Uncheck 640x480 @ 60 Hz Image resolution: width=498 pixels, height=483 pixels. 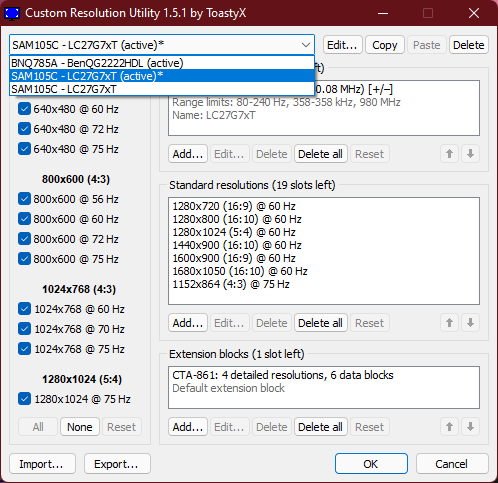coord(24,109)
